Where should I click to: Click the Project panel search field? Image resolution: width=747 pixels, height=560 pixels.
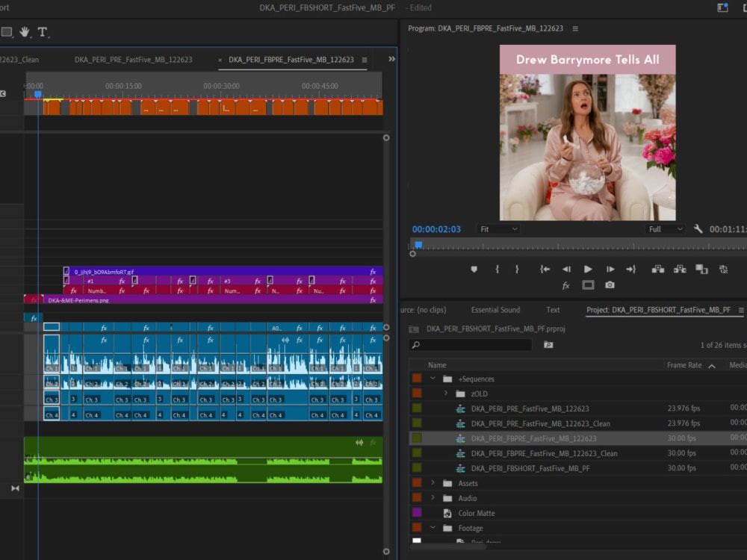pyautogui.click(x=471, y=344)
